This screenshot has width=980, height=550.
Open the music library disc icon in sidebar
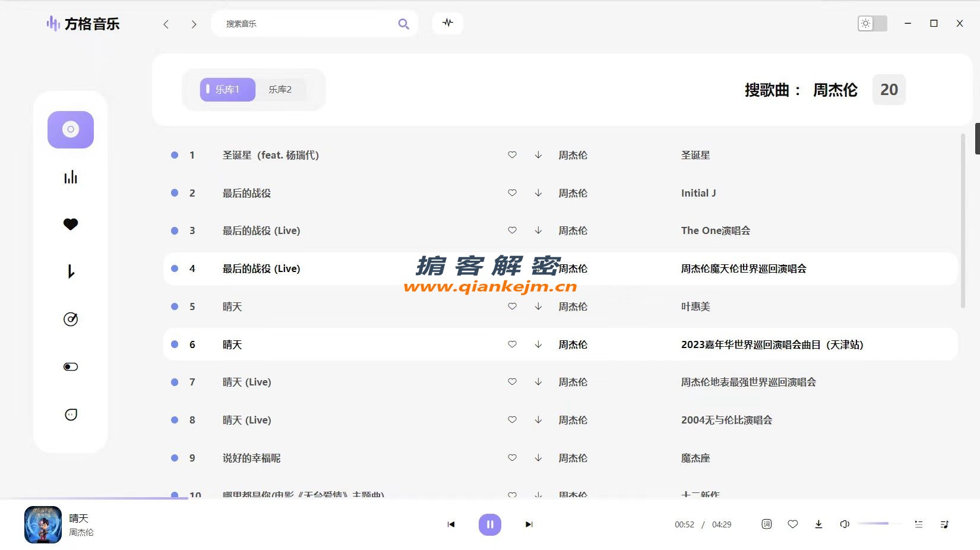[71, 129]
